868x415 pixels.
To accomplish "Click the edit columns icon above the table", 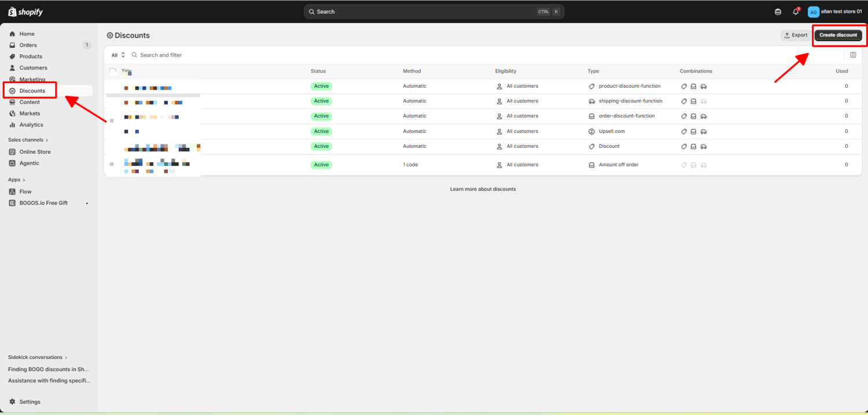I will pyautogui.click(x=853, y=55).
